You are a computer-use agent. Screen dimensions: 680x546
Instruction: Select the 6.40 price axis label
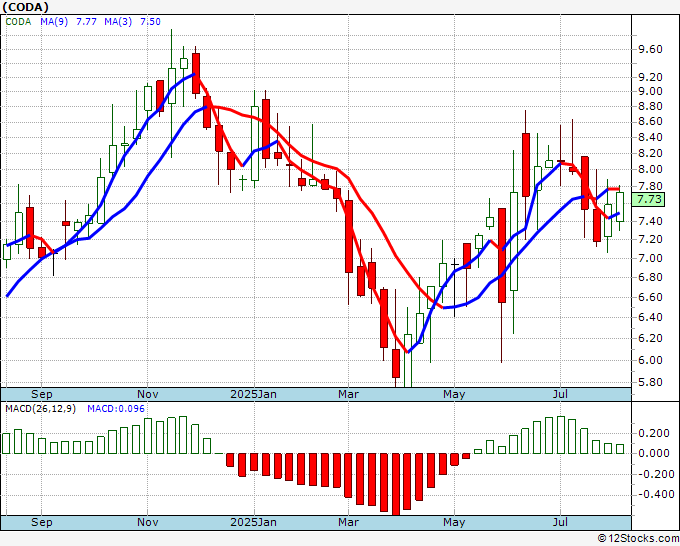click(650, 317)
